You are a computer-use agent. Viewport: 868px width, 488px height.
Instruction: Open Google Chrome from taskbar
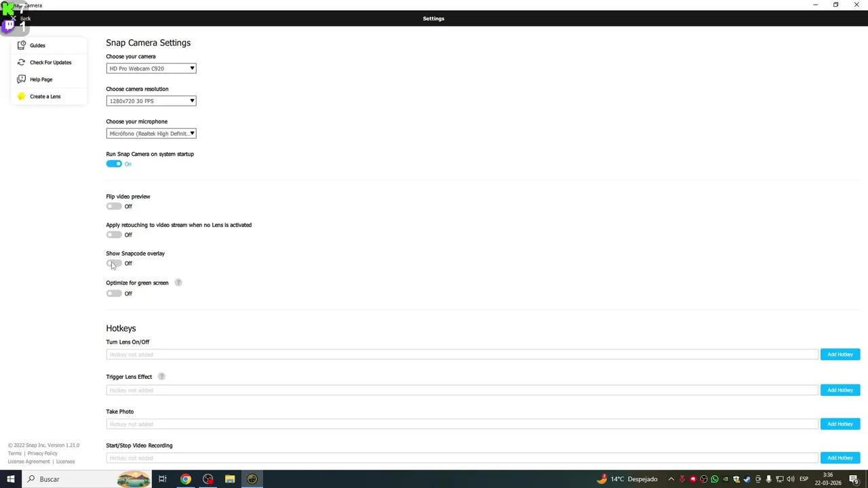185,479
